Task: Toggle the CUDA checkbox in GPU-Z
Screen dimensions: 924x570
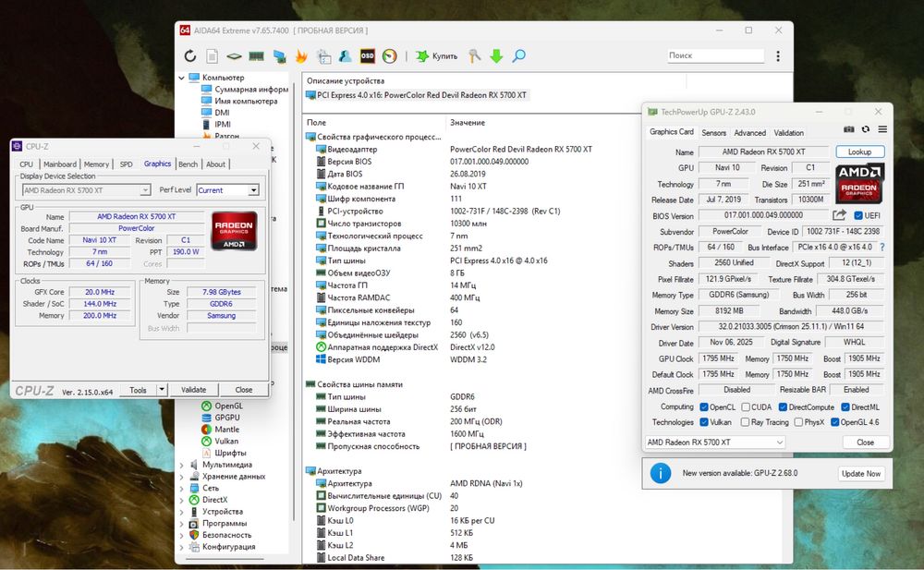Action: (x=746, y=407)
